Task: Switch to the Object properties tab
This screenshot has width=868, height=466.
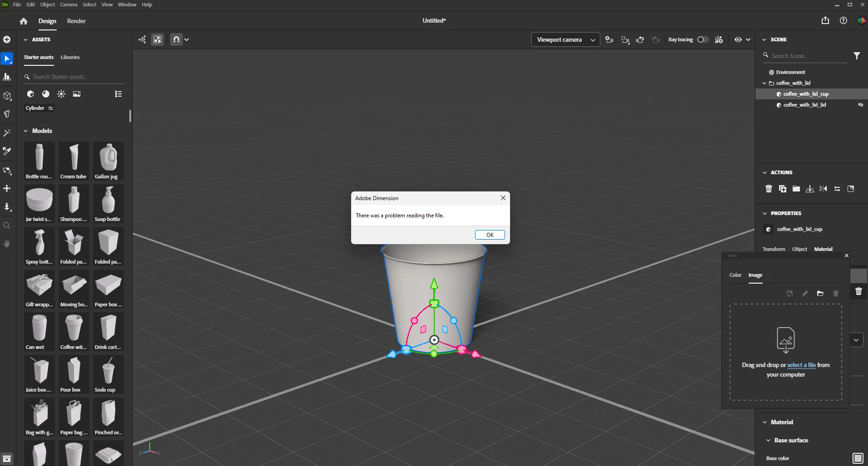Action: (x=799, y=249)
